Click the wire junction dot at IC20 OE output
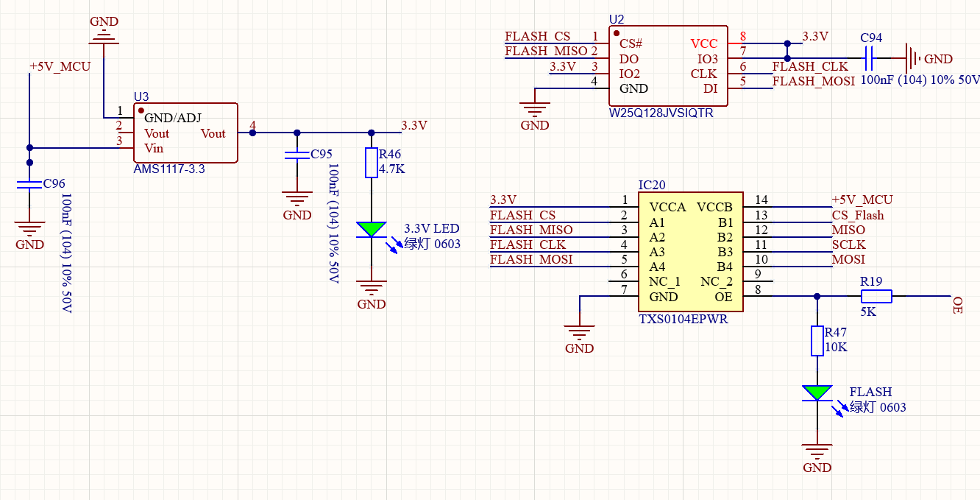 pyautogui.click(x=817, y=296)
